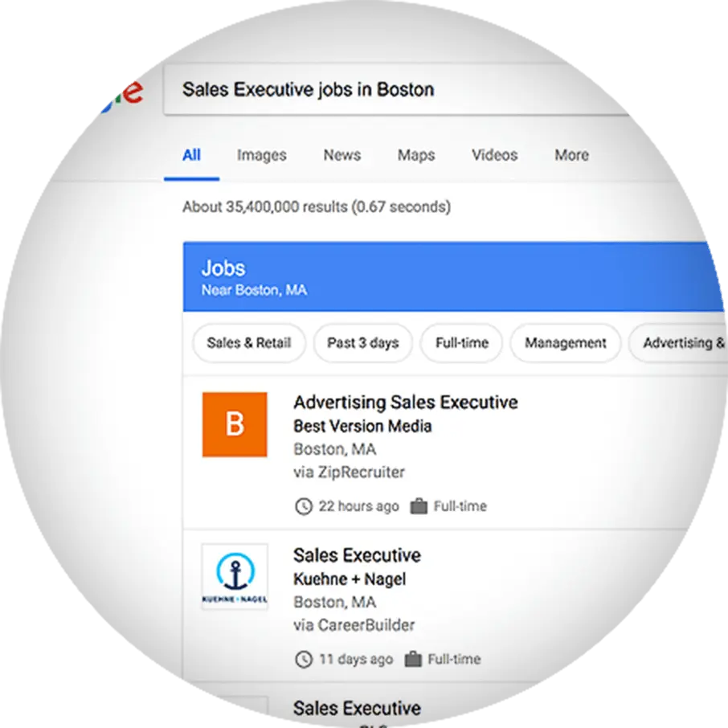The width and height of the screenshot is (728, 728).
Task: Click the briefcase icon on Advertising Sales listing
Action: coord(419,506)
